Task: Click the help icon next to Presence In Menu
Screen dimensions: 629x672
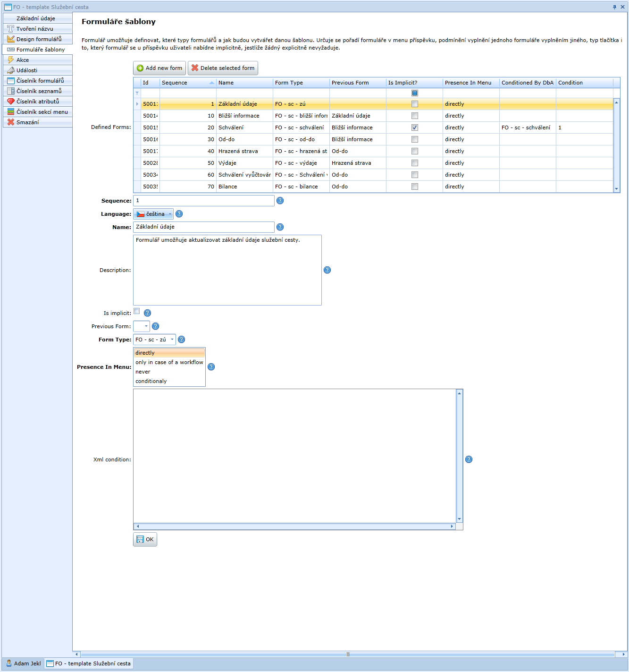Action: 211,367
